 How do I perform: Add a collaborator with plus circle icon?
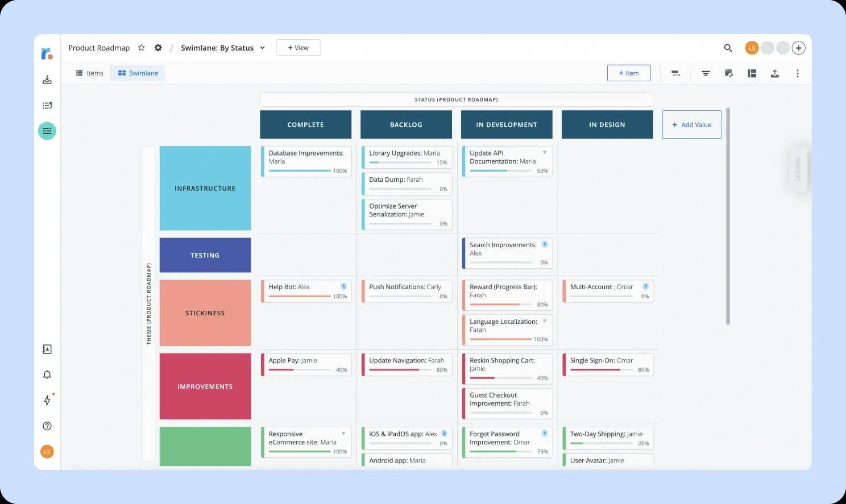[x=799, y=48]
